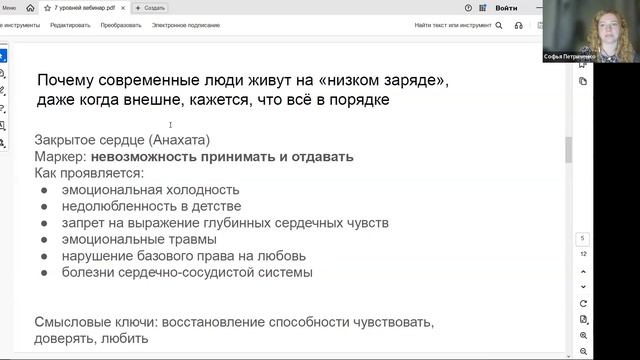
Task: Click bullet 'эмоциональные травмы'
Action: 139,239
